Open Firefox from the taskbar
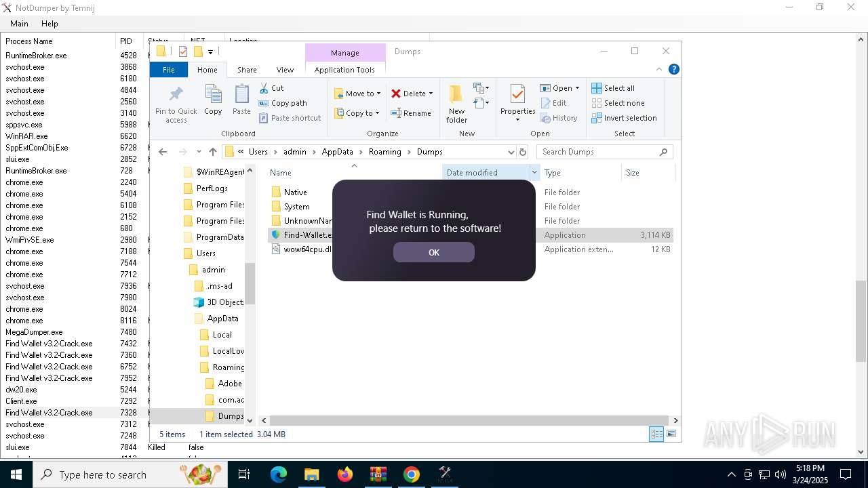868x488 pixels. (345, 474)
